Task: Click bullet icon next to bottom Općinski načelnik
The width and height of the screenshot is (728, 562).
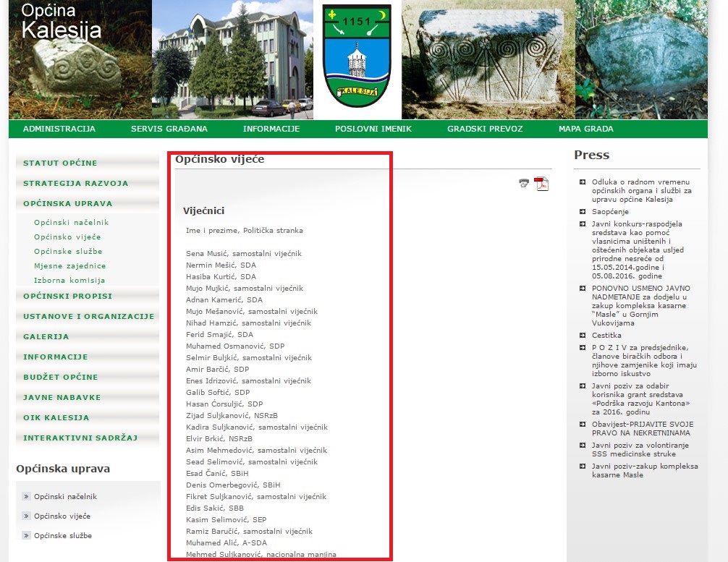Action: tap(27, 497)
